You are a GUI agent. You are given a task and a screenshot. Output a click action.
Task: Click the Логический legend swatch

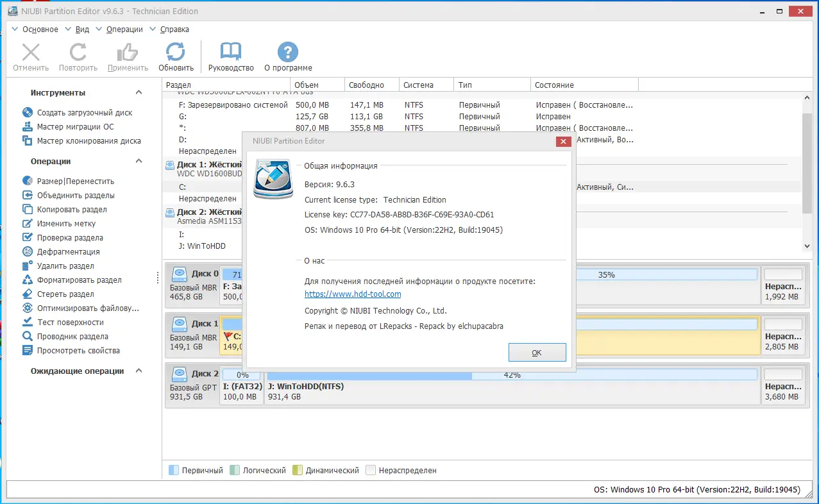234,470
